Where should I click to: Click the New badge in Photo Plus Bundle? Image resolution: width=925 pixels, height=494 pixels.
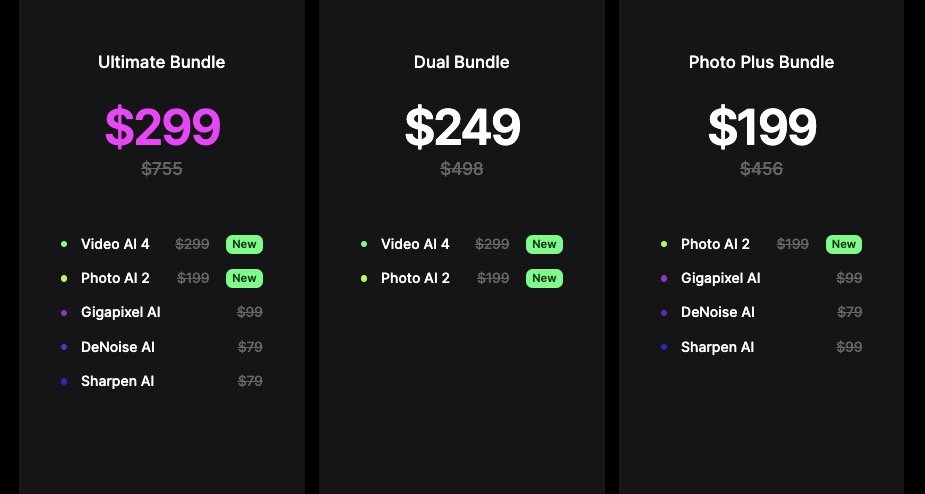844,244
